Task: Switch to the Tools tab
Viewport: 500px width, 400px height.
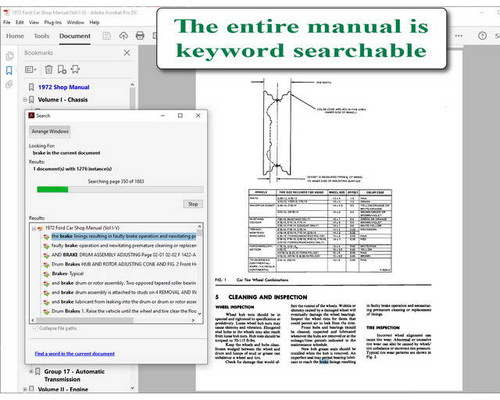Action: click(x=41, y=36)
